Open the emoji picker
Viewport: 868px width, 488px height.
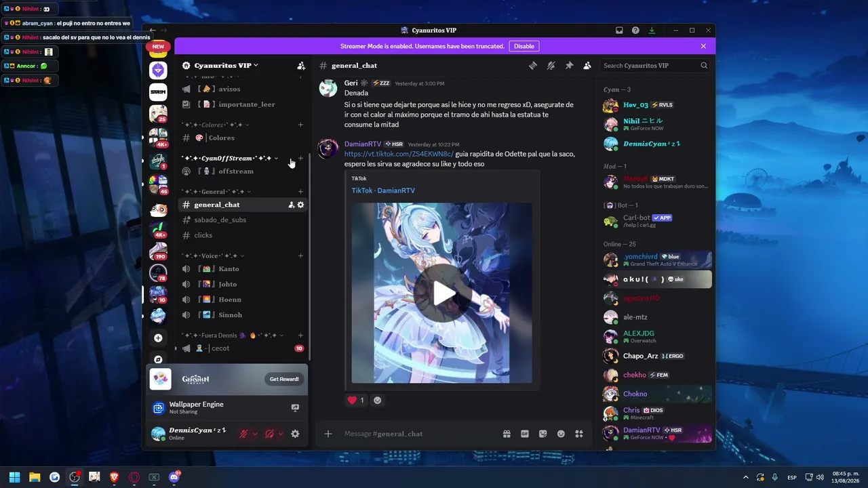pos(561,434)
